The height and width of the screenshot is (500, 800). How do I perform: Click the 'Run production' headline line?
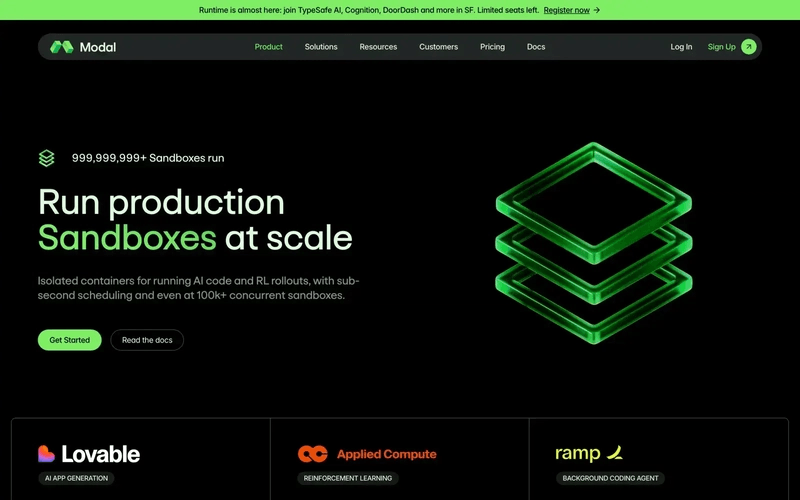pos(161,203)
